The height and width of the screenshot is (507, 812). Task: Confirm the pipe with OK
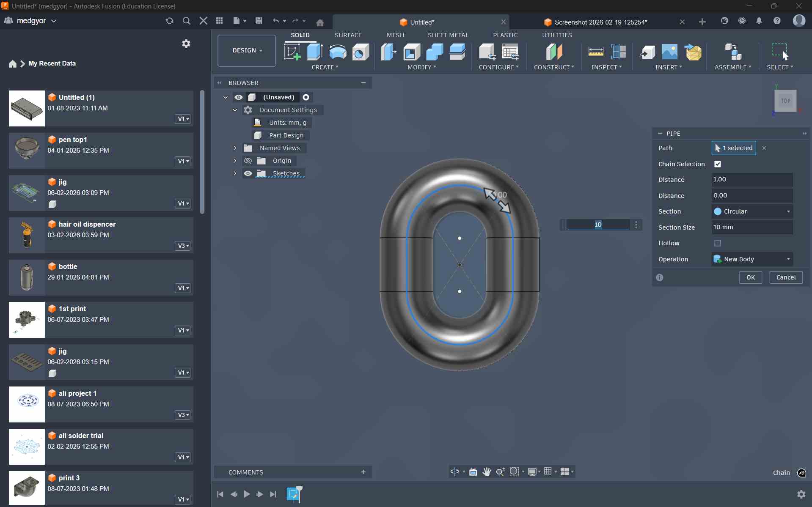(x=751, y=277)
